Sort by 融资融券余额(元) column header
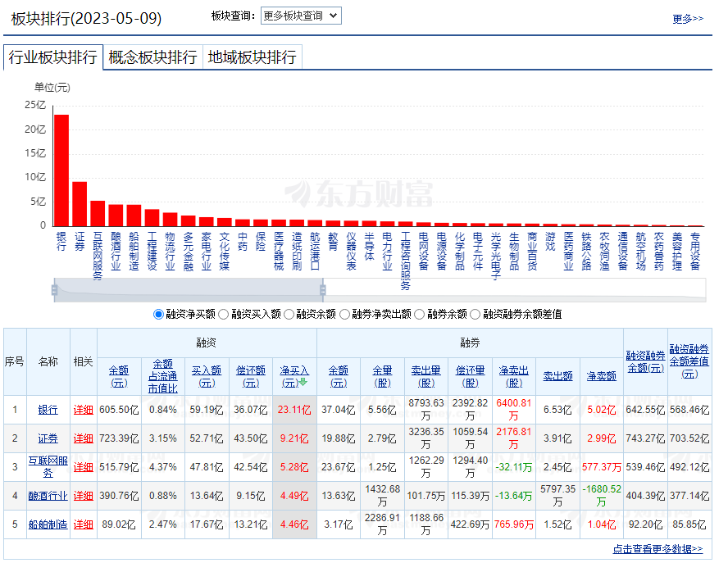Viewport: 728px width, 572px height. pyautogui.click(x=644, y=361)
